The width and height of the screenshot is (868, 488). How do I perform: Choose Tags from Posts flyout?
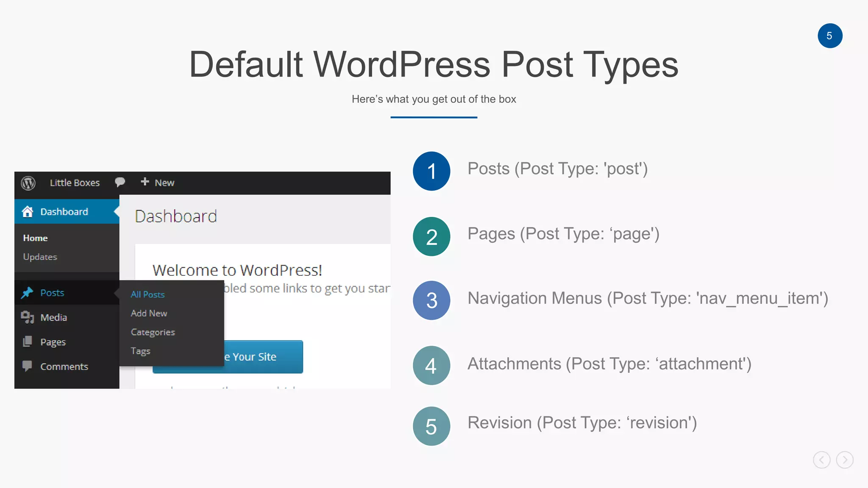point(140,351)
